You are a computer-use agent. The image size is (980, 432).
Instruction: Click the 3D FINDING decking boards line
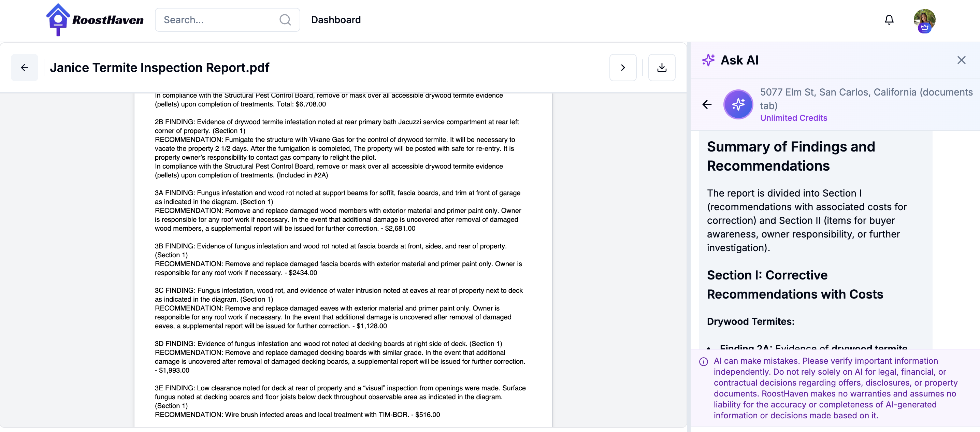[328, 344]
